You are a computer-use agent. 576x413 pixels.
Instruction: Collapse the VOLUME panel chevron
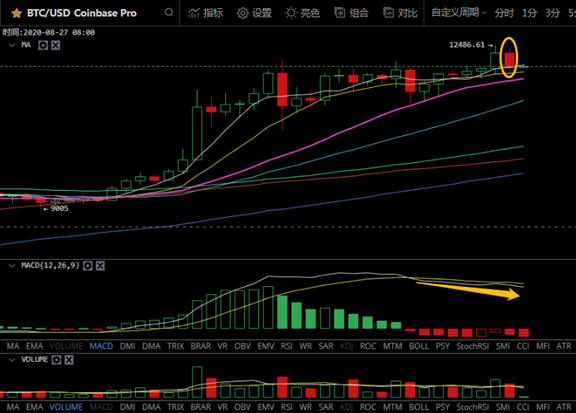pos(12,360)
